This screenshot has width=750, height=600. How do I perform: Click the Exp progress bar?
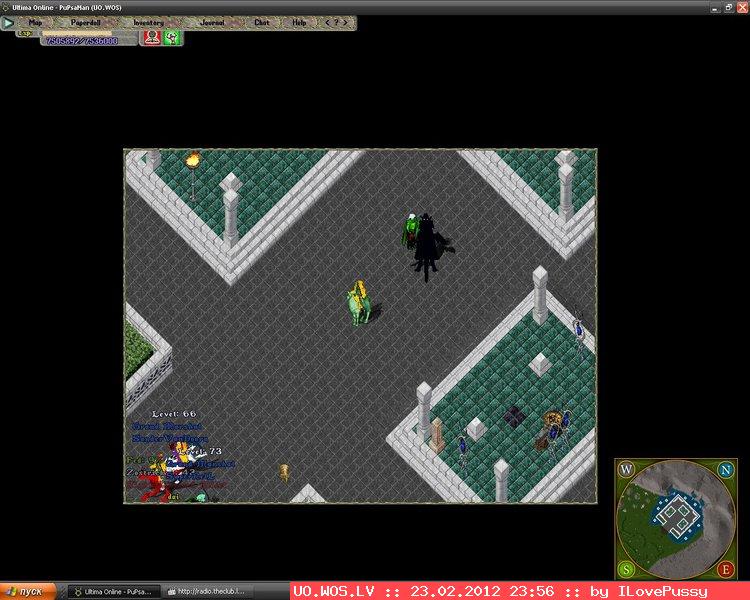pos(77,33)
